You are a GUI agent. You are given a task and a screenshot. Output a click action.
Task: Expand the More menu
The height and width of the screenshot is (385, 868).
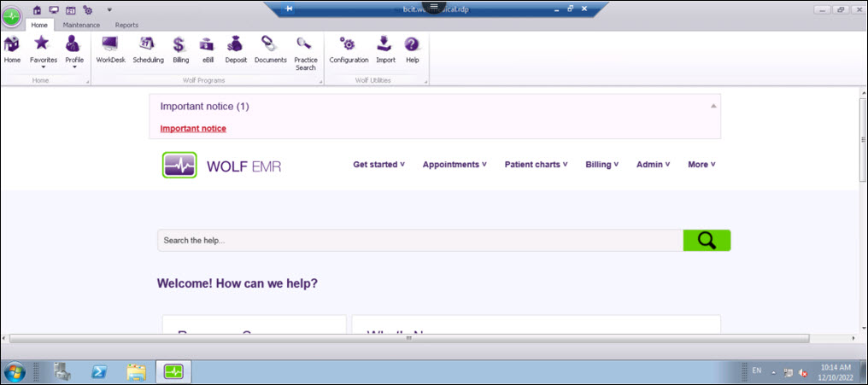pyautogui.click(x=702, y=164)
